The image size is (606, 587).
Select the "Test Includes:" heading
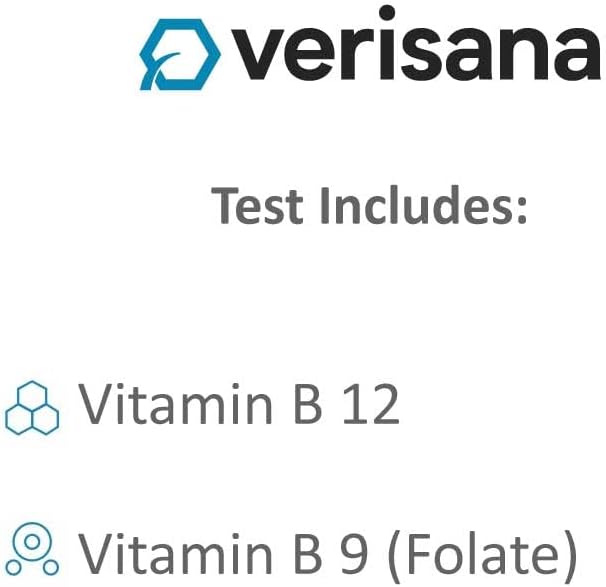coord(370,206)
